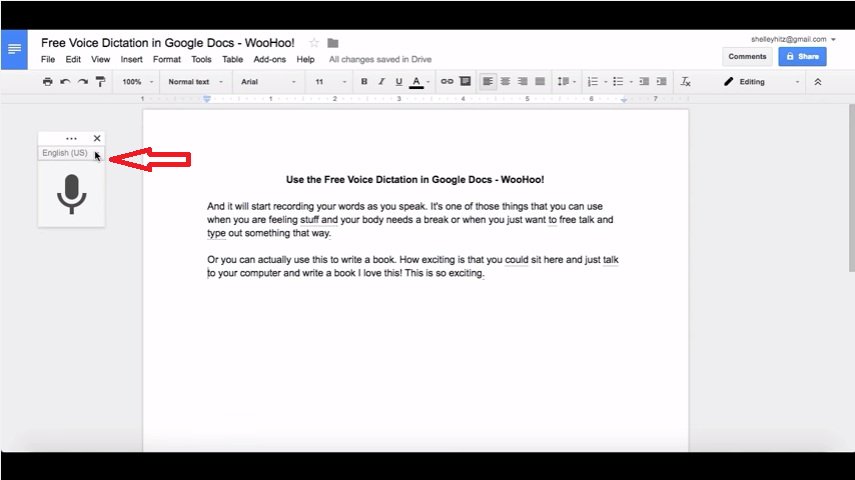The image size is (855, 480).
Task: Click the left indent ruler marker
Action: pyautogui.click(x=207, y=99)
